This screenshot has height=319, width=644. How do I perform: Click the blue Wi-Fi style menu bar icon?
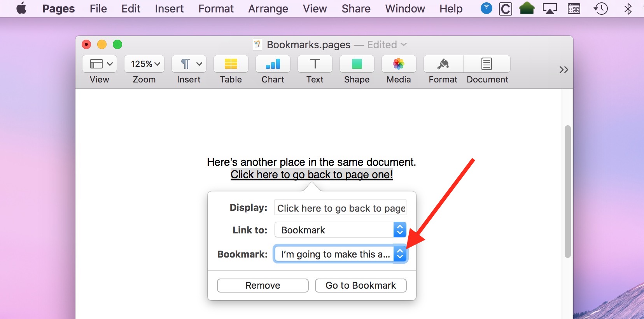[486, 8]
